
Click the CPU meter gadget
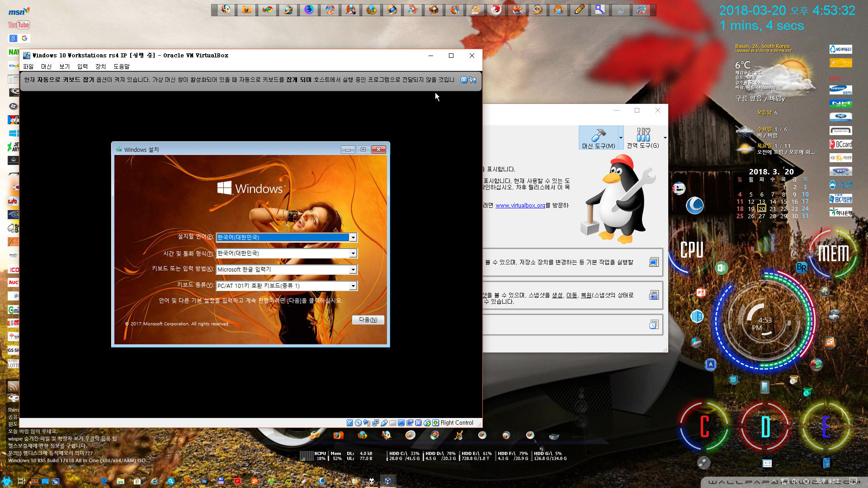692,250
